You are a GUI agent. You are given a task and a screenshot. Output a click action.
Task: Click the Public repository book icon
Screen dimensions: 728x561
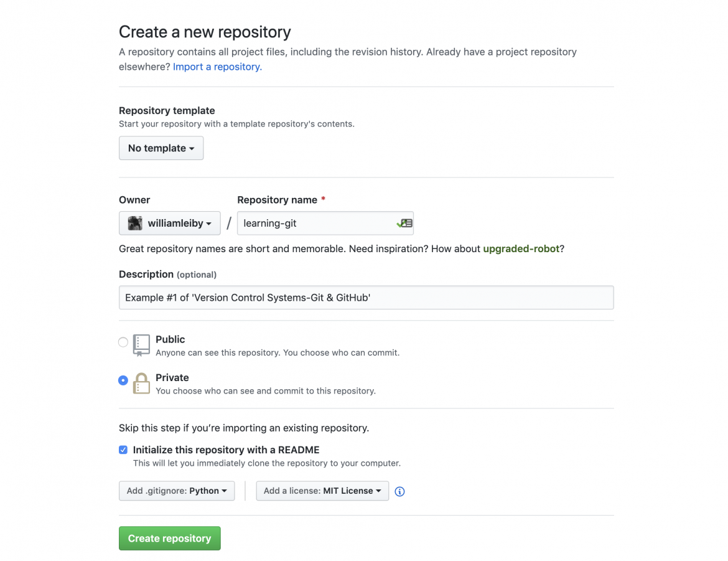(x=142, y=345)
